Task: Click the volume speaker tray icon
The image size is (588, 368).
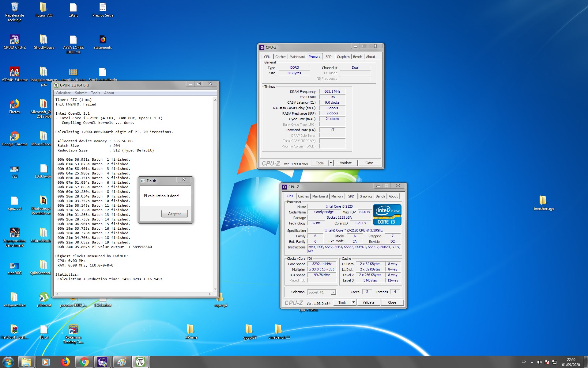Action: 539,362
